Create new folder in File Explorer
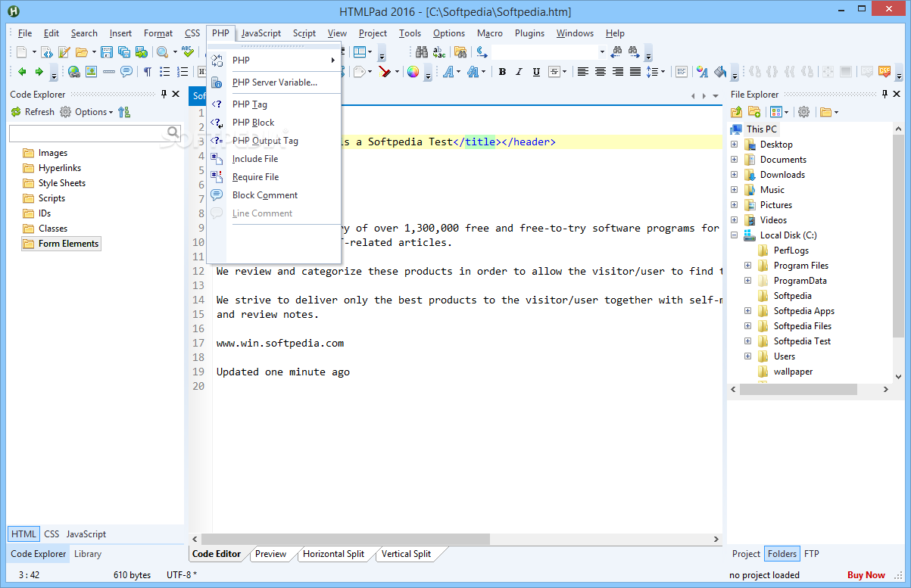 click(x=754, y=112)
